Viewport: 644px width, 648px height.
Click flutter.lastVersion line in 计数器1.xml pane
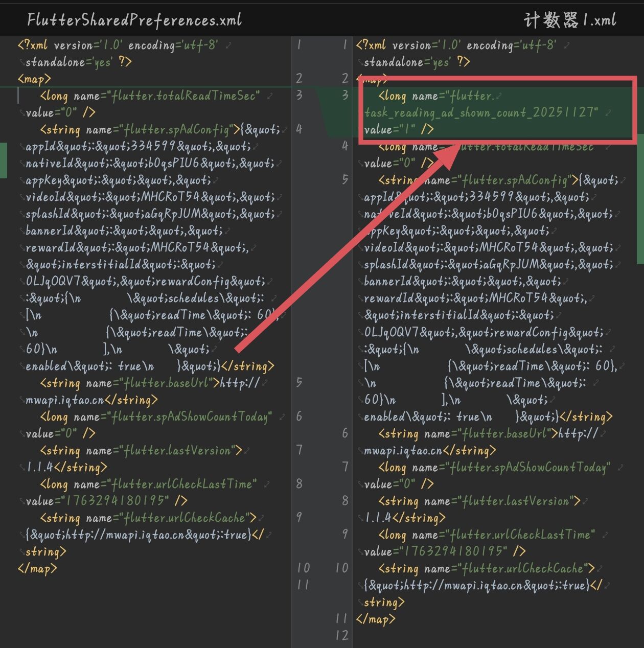tap(479, 501)
